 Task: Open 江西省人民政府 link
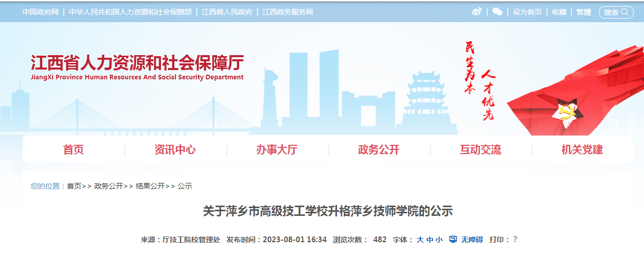click(x=227, y=12)
